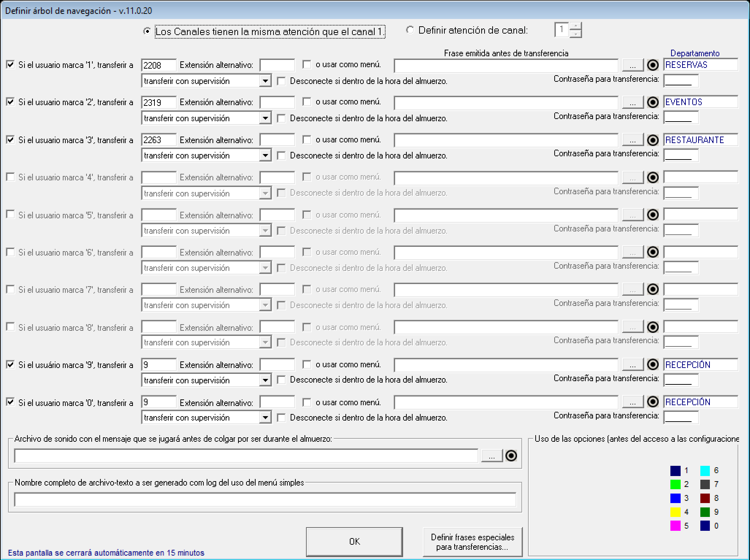This screenshot has width=750, height=560.
Task: Click the magenta swatch for option 5
Action: (x=675, y=526)
